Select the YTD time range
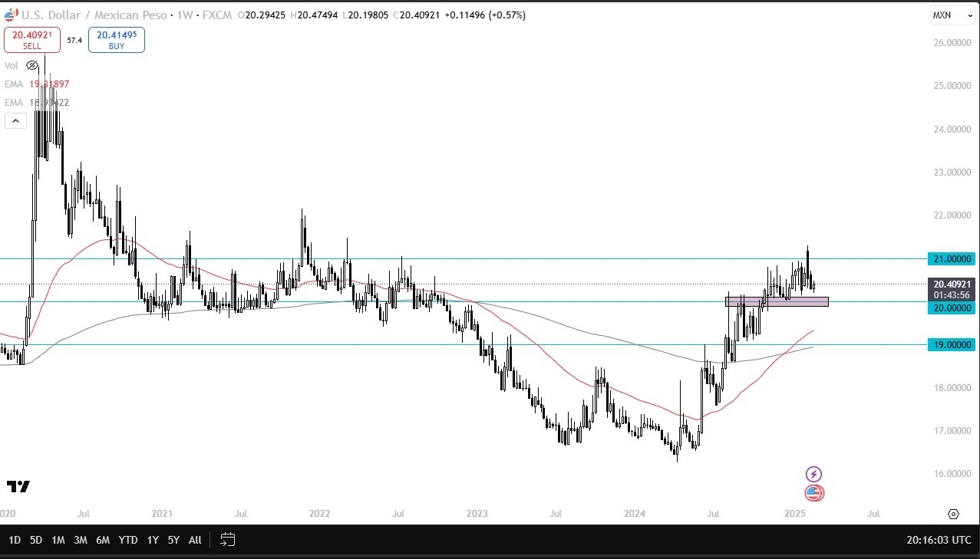Image resolution: width=980 pixels, height=559 pixels. [128, 540]
